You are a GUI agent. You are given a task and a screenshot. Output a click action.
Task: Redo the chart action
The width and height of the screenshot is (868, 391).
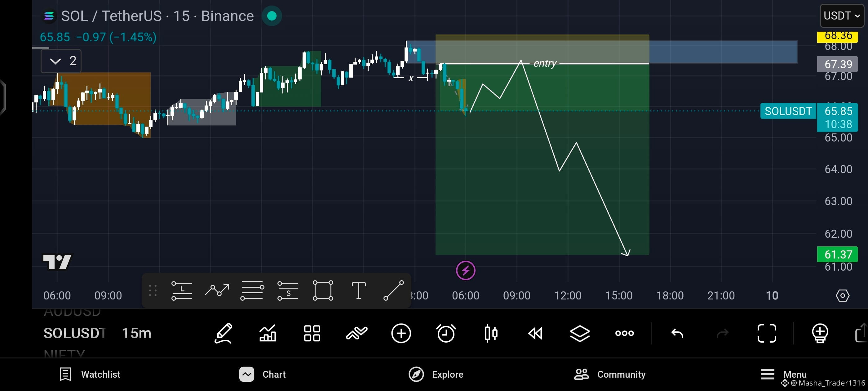pyautogui.click(x=722, y=333)
